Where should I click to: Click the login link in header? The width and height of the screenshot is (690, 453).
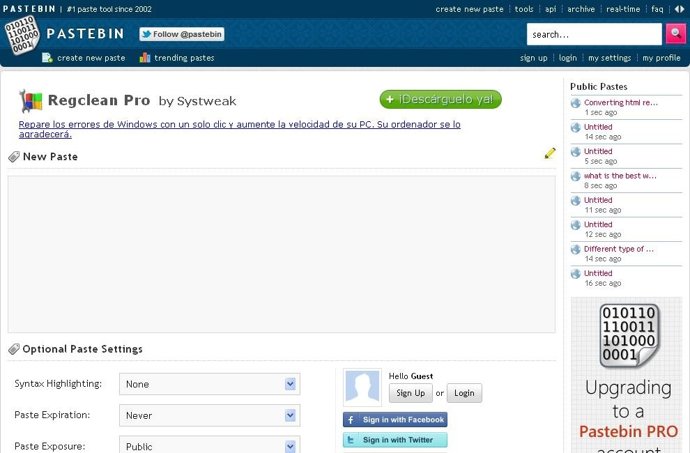(568, 58)
